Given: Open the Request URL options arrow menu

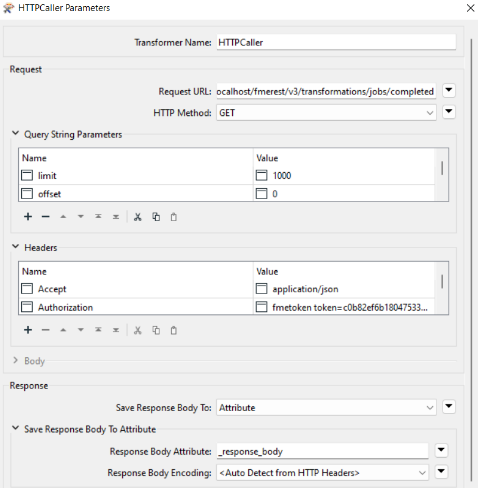Looking at the screenshot, I should (x=449, y=90).
